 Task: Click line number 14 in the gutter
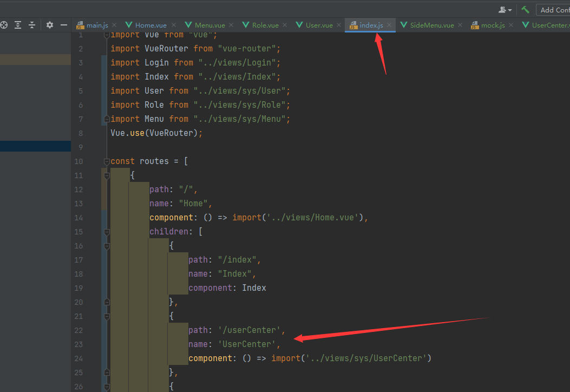point(78,218)
